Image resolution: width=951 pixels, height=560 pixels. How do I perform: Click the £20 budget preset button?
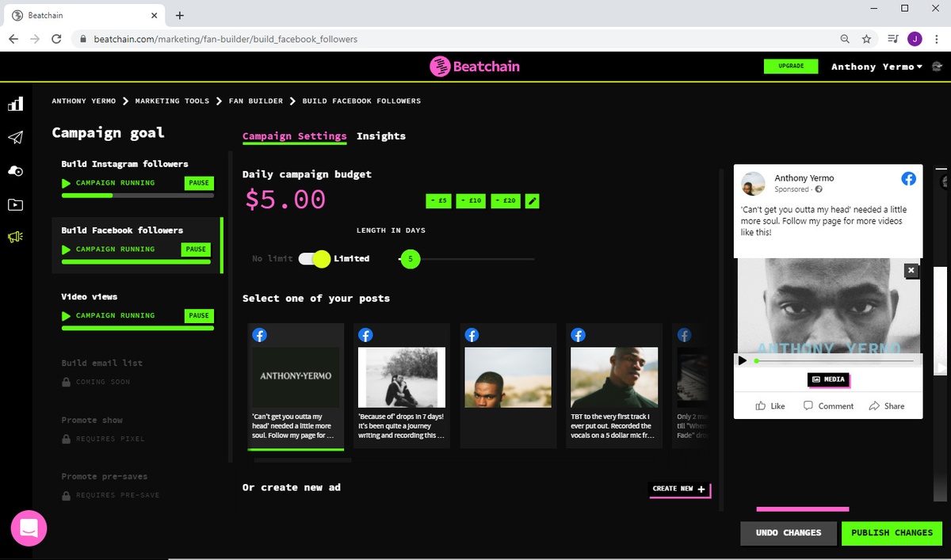506,201
